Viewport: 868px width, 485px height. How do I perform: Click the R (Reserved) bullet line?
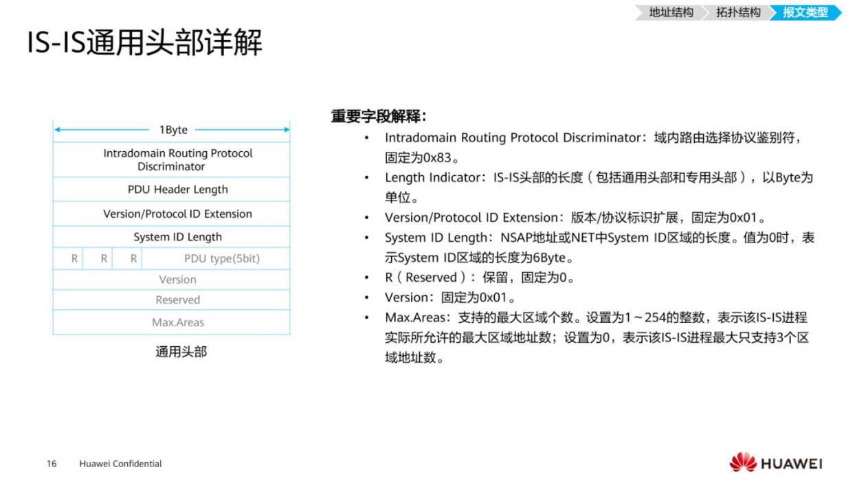click(480, 278)
